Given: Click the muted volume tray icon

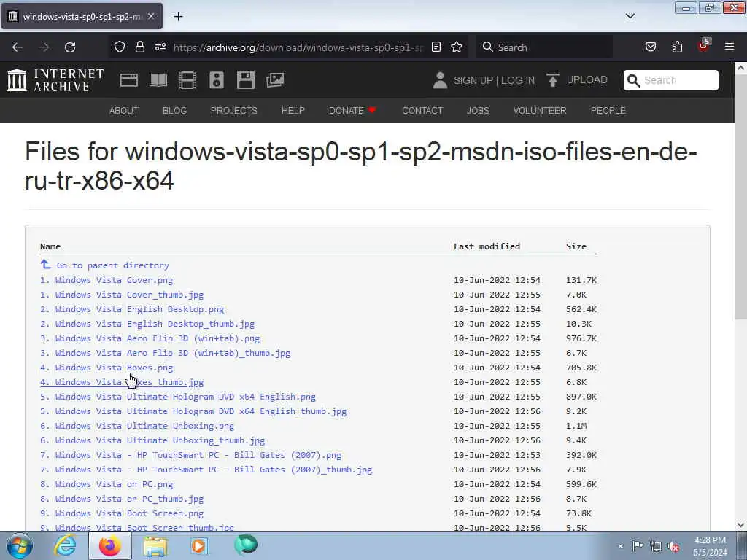Looking at the screenshot, I should 673,546.
